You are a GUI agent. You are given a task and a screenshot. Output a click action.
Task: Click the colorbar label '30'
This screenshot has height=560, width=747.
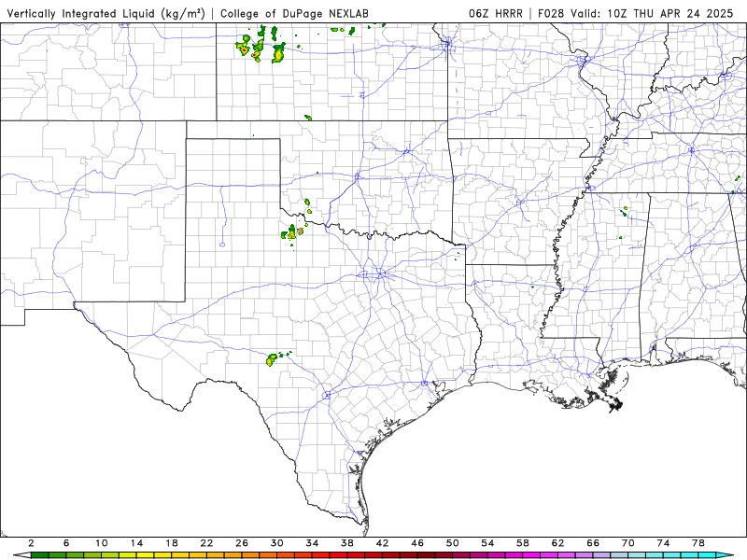click(276, 543)
